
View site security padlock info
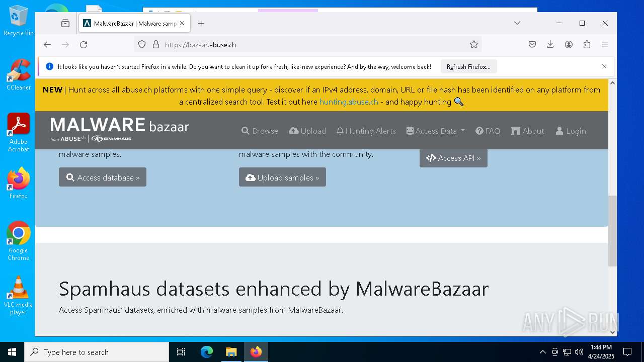(156, 45)
